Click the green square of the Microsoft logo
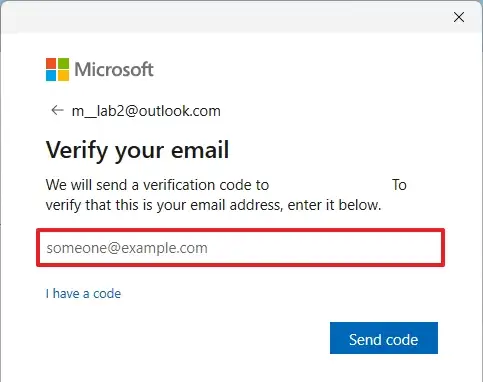The image size is (483, 382). 64,63
